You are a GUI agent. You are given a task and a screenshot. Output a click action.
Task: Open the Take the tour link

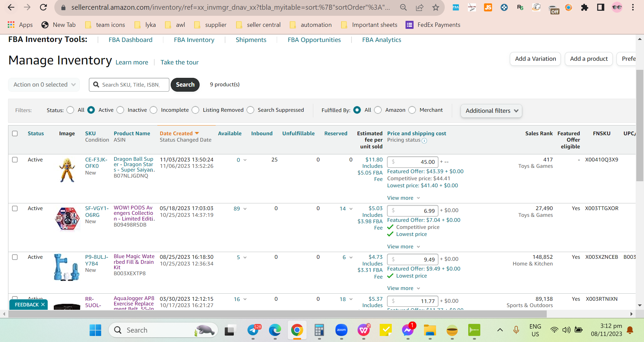point(179,62)
